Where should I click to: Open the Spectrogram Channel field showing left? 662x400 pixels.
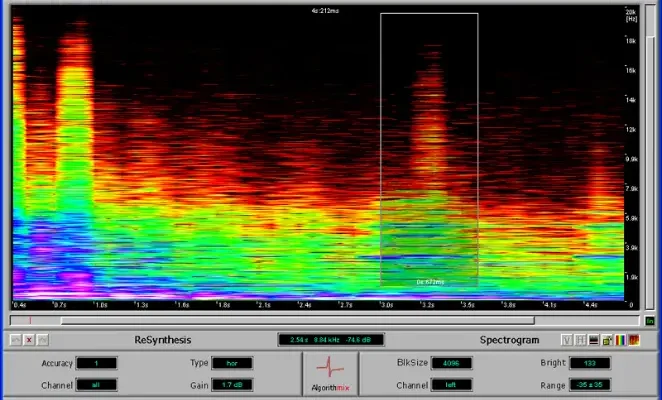tap(452, 384)
